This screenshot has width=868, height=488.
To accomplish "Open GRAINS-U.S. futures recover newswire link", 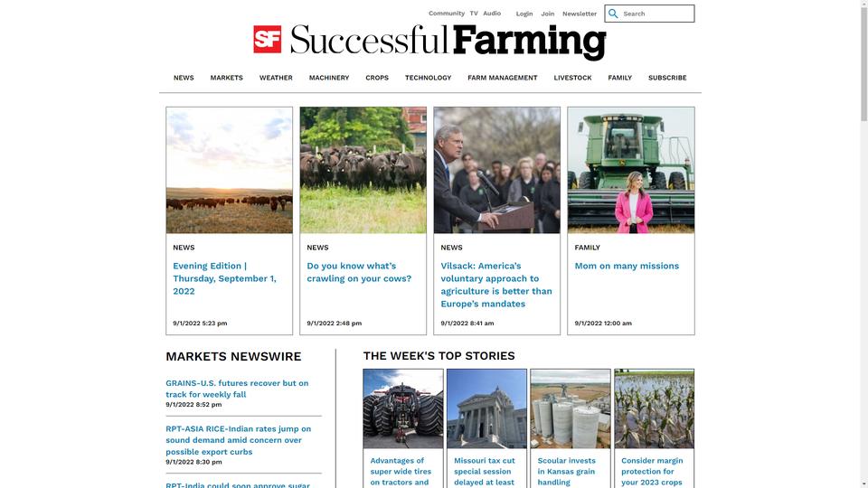I will click(x=237, y=389).
